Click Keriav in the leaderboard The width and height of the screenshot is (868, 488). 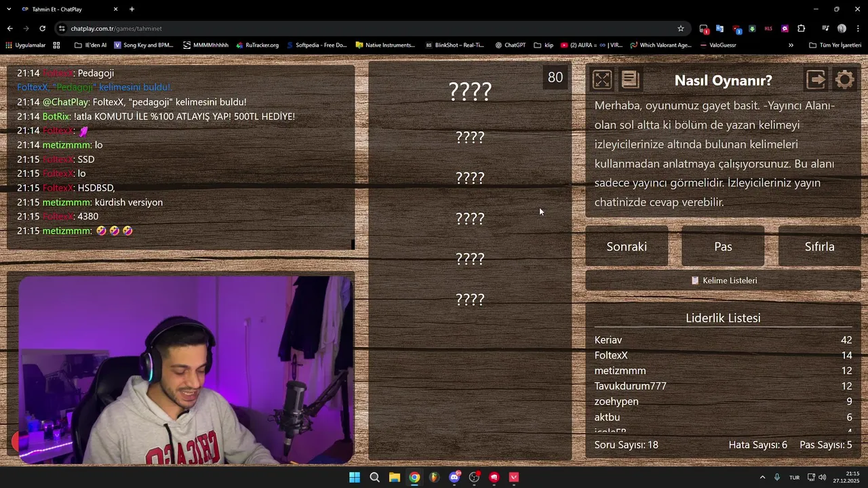[x=608, y=340]
